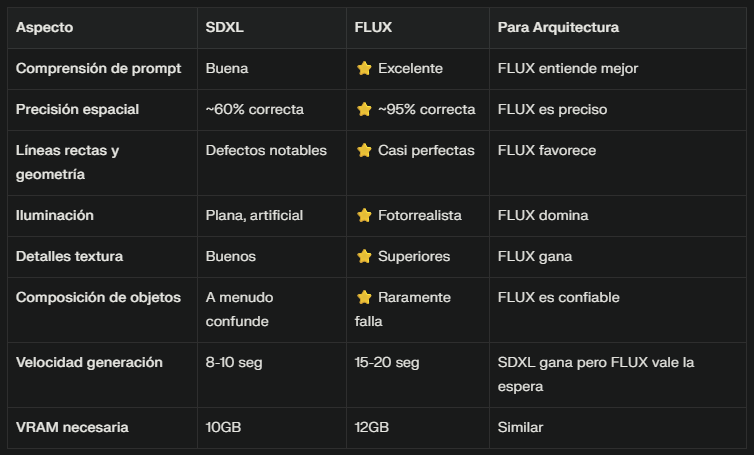Select the Velocidad generación row label
Viewport: 754px width, 455px height.
coord(89,362)
